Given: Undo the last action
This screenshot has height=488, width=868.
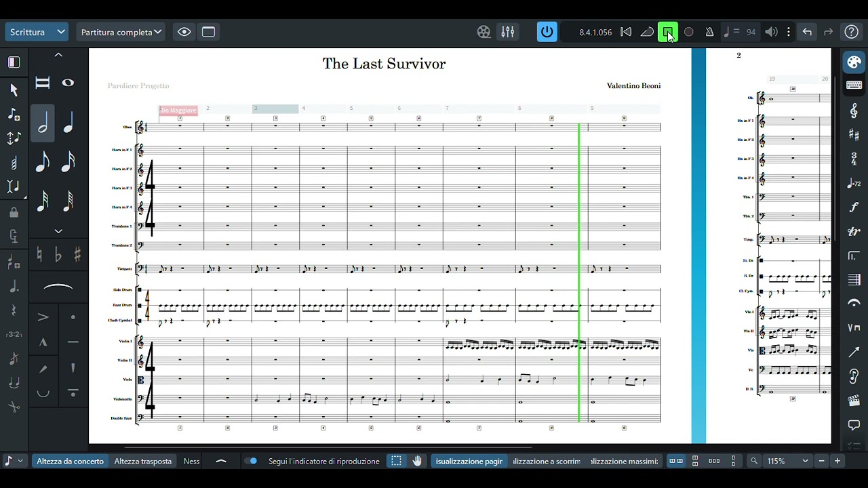Looking at the screenshot, I should [x=807, y=32].
